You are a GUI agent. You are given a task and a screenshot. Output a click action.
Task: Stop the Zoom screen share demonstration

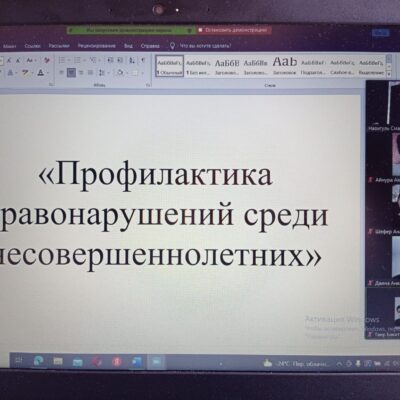point(234,30)
